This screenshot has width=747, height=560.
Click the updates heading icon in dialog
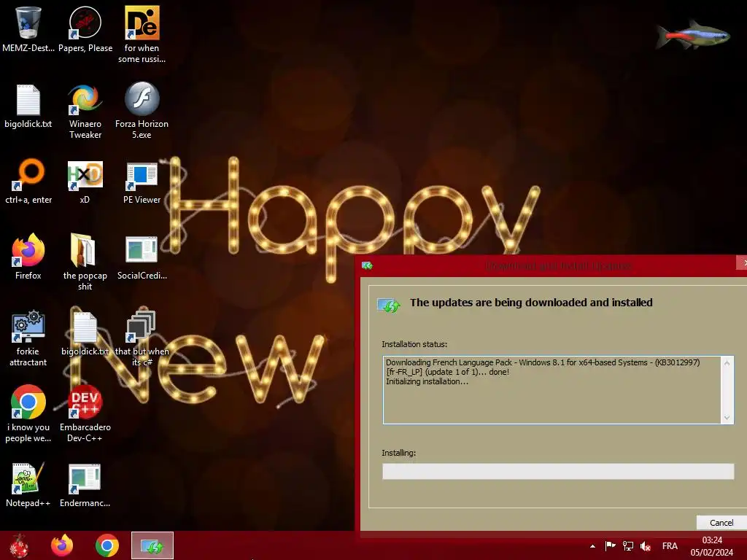coord(389,306)
